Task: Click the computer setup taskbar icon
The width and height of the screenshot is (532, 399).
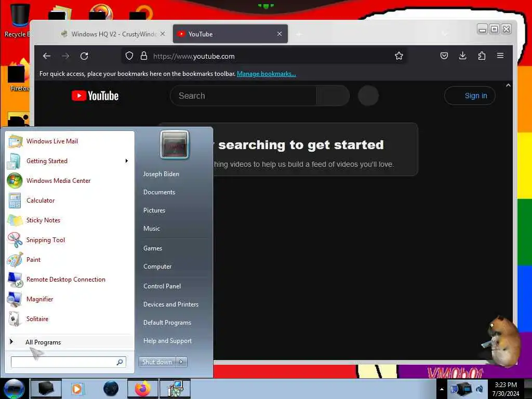Action: (x=176, y=389)
